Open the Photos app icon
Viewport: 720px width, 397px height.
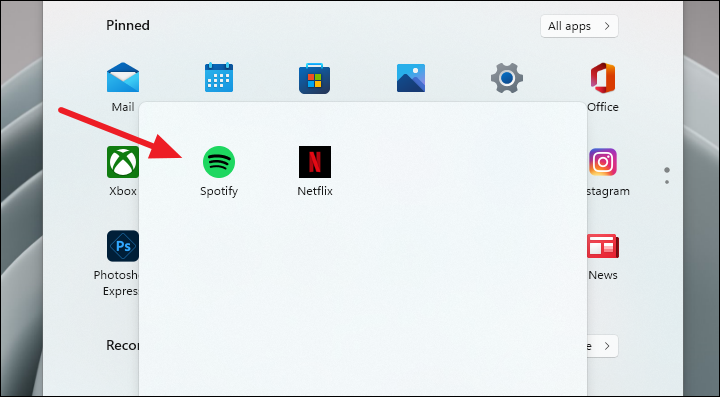[x=411, y=78]
